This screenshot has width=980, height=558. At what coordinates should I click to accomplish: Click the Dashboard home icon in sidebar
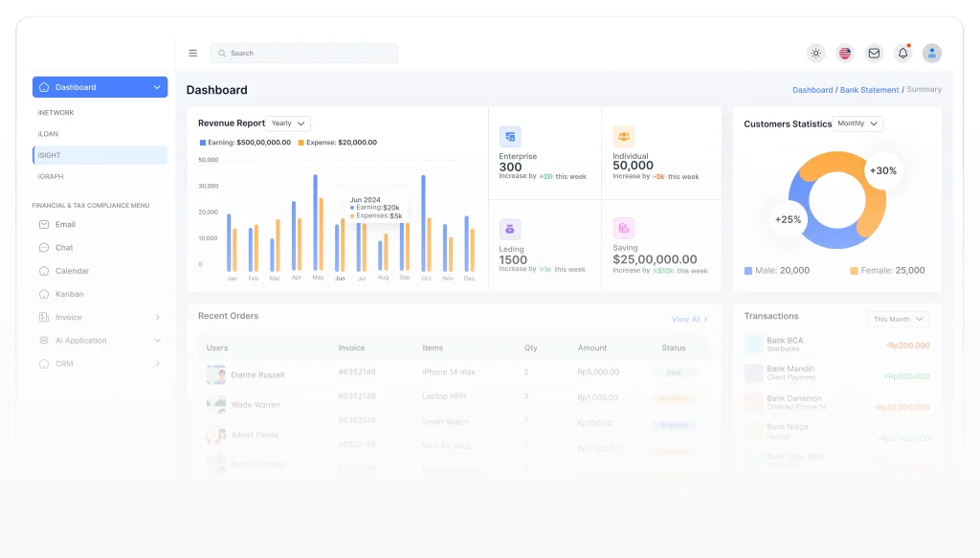(x=44, y=87)
